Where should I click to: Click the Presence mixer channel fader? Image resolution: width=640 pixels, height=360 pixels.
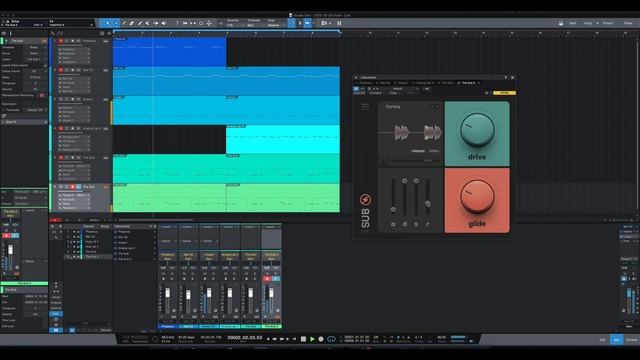pos(167,293)
